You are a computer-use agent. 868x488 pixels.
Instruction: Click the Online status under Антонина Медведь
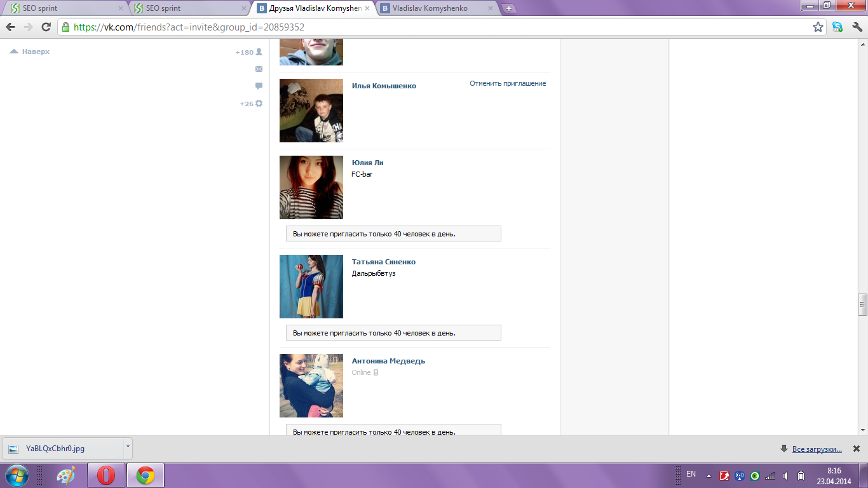(361, 372)
